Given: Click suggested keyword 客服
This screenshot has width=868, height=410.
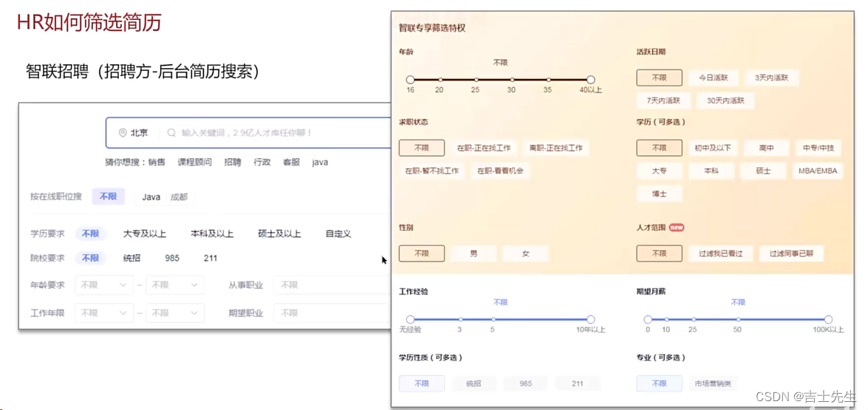Looking at the screenshot, I should (292, 162).
